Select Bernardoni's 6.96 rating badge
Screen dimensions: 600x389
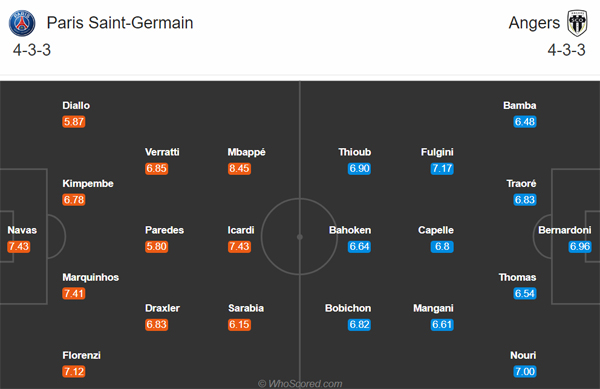580,246
